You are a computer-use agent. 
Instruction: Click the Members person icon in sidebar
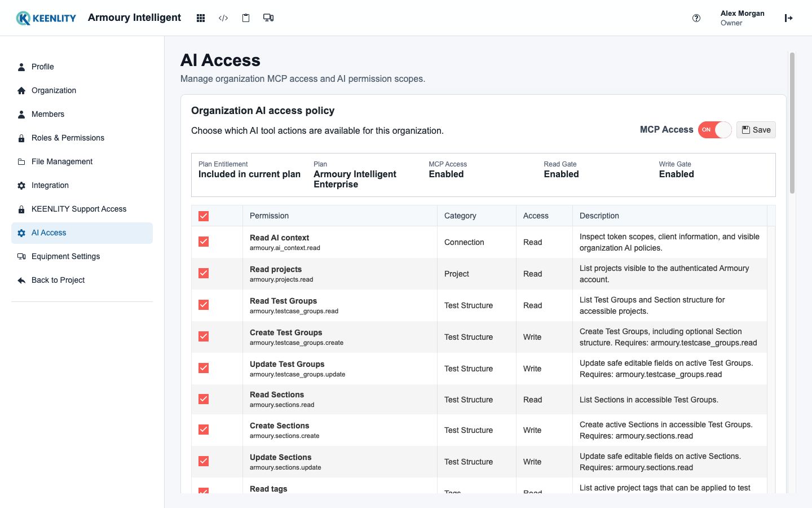coord(21,114)
